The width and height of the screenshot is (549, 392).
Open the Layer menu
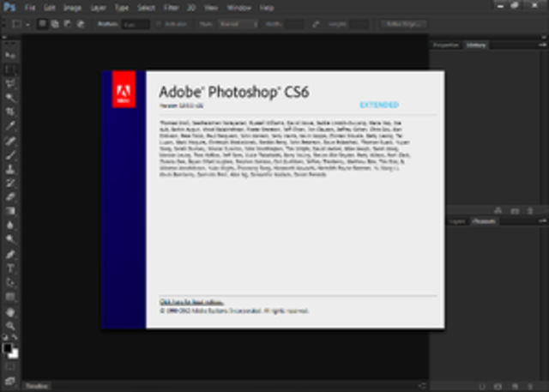(99, 8)
